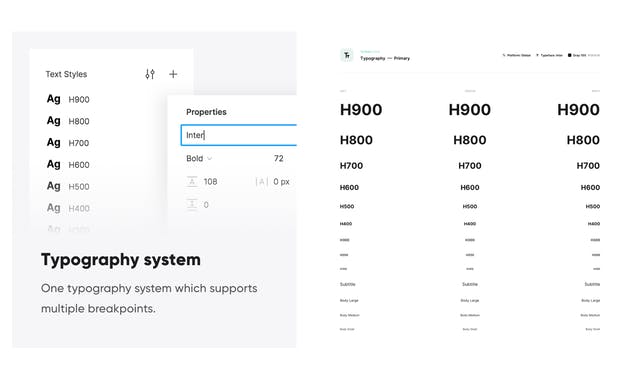
Task: Click the Ag preview of style H900
Action: [x=53, y=99]
